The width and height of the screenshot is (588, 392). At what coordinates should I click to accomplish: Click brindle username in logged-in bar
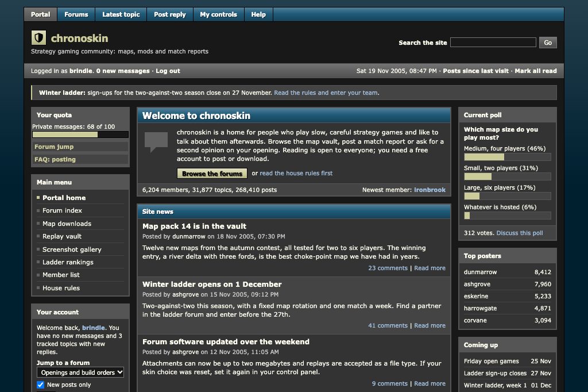coord(80,71)
